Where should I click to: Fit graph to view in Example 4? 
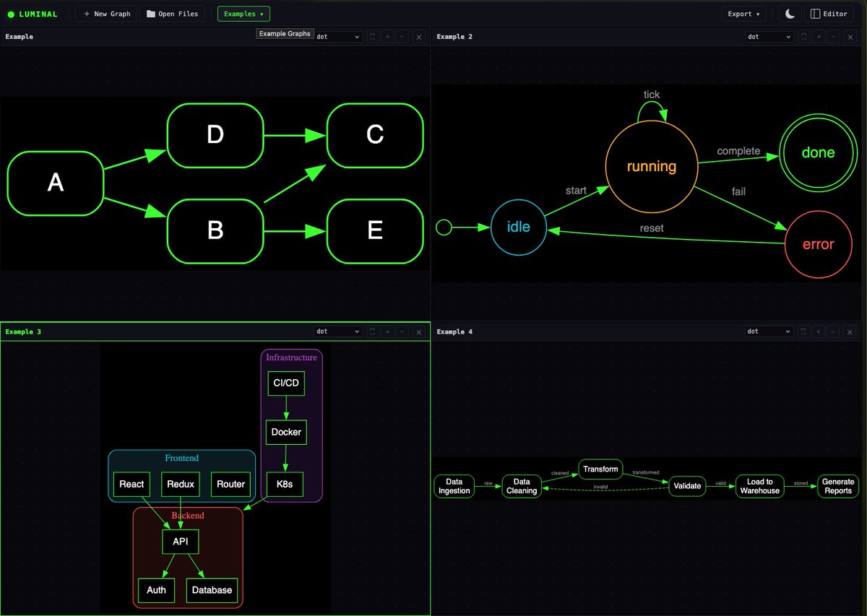804,331
